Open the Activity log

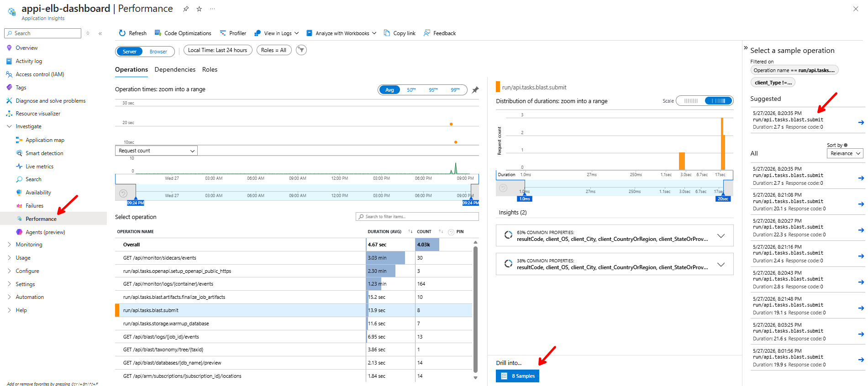pyautogui.click(x=29, y=61)
